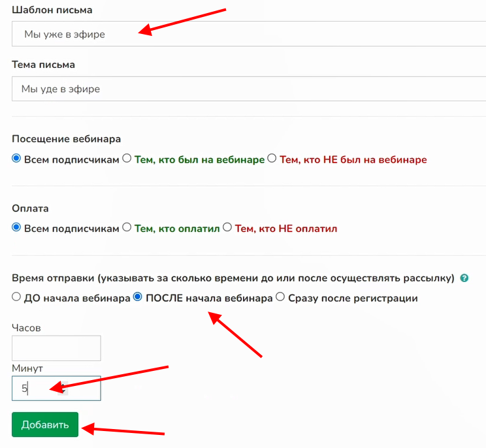The height and width of the screenshot is (448, 486).
Task: Choose Тем, кто оплатил option
Action: tap(127, 229)
